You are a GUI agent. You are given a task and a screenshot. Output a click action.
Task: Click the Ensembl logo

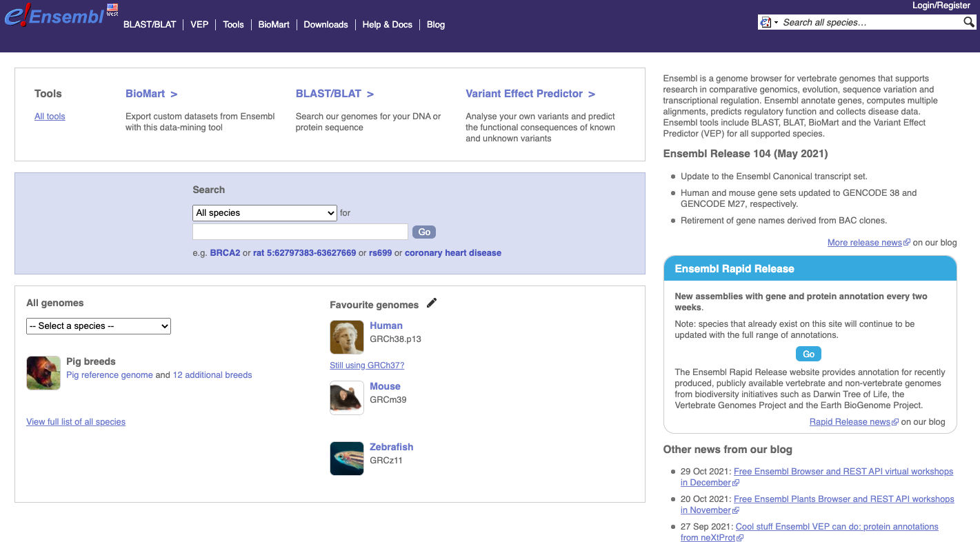pyautogui.click(x=54, y=15)
